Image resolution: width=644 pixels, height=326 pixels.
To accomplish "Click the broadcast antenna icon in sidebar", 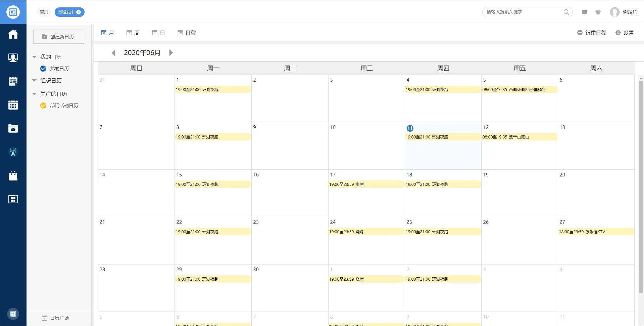I will (13, 152).
